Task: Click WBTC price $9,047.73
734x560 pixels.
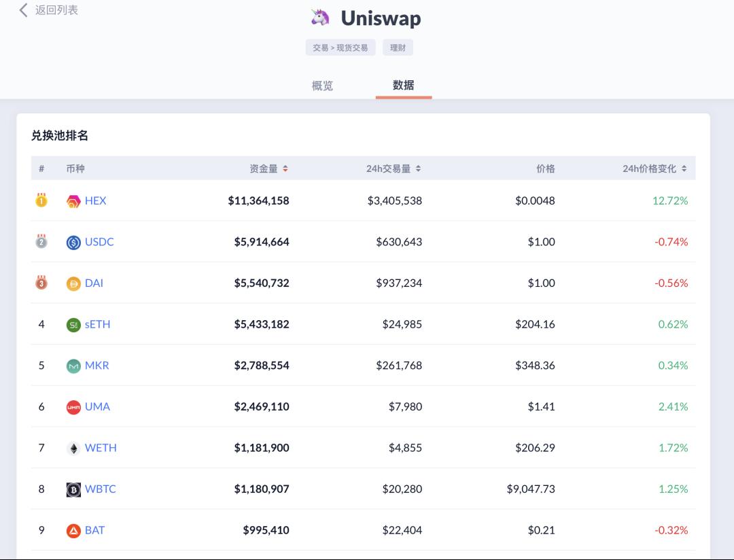Action: (531, 489)
